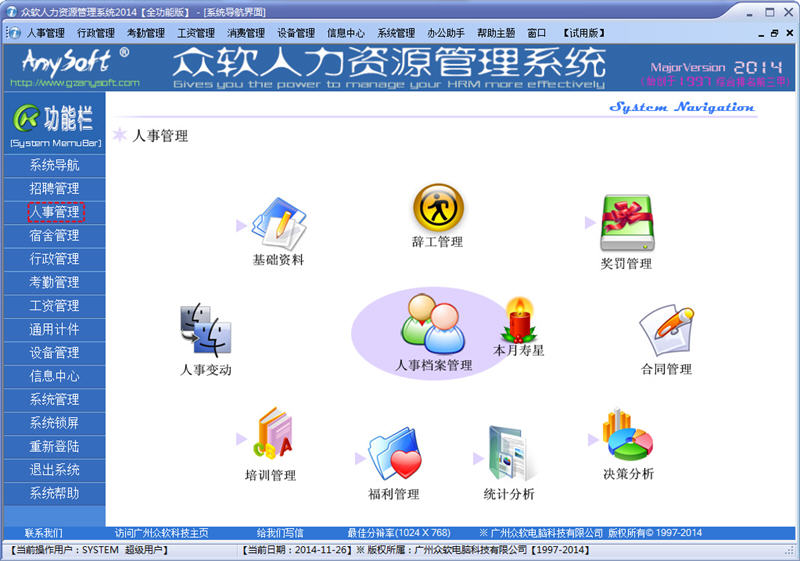The height and width of the screenshot is (561, 800).
Task: Open the 人事变动 icon
Action: pos(206,330)
